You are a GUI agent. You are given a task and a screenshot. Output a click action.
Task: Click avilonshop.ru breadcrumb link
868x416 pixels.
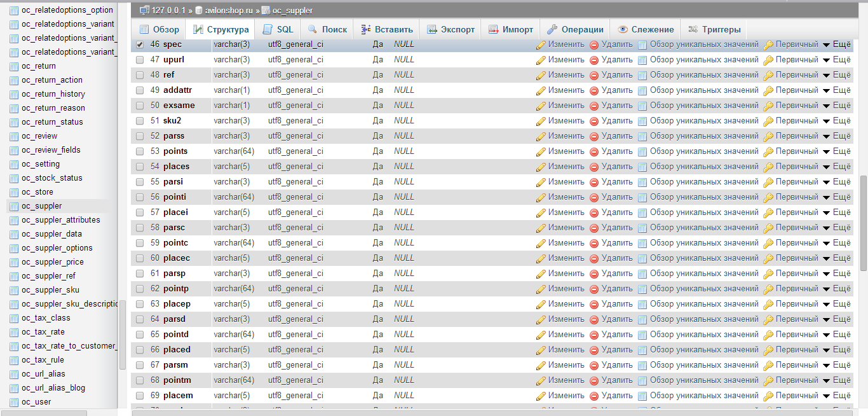click(229, 10)
